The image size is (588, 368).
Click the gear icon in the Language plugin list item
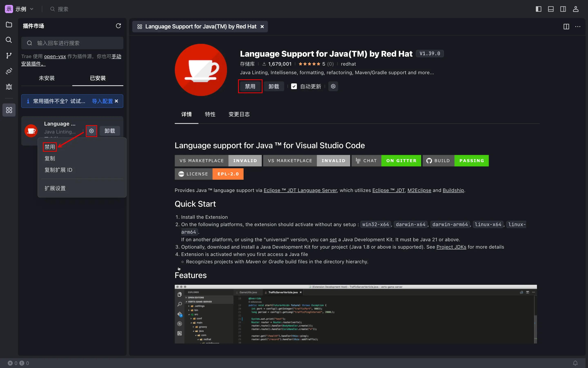click(x=91, y=131)
